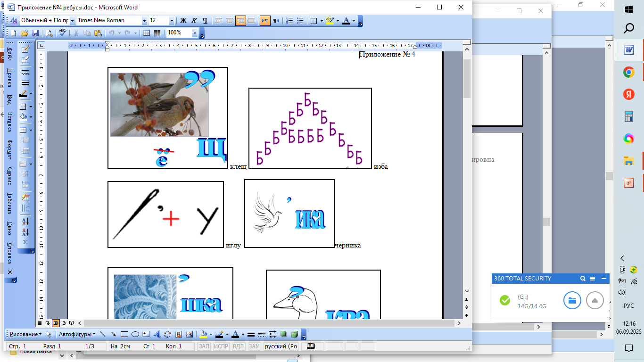
Task: Open the Вставка menu
Action: (x=9, y=122)
